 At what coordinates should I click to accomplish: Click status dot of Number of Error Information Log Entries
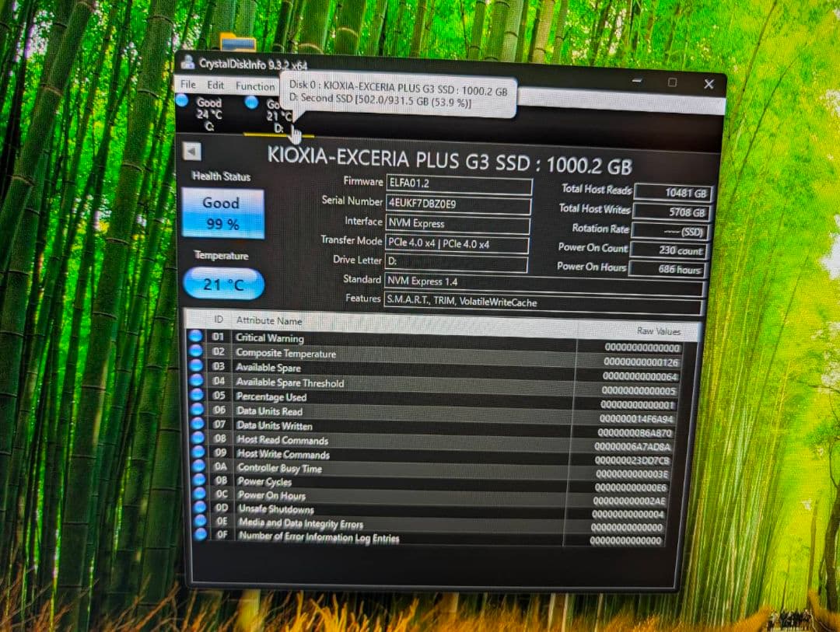[201, 533]
